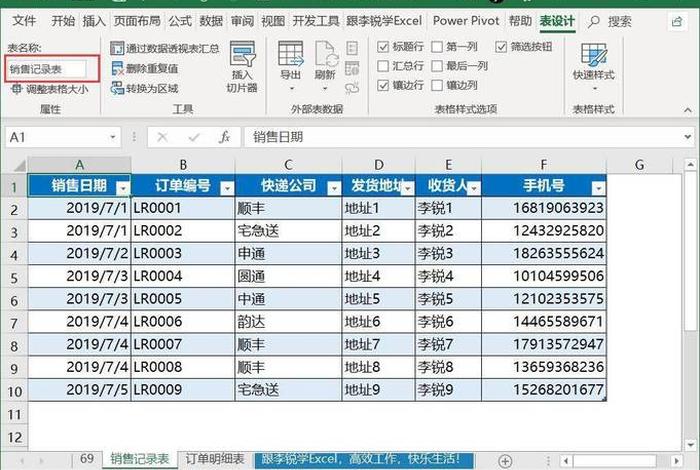This screenshot has width=700, height=470.
Task: Select cell containing LR0005
Action: pos(182,298)
